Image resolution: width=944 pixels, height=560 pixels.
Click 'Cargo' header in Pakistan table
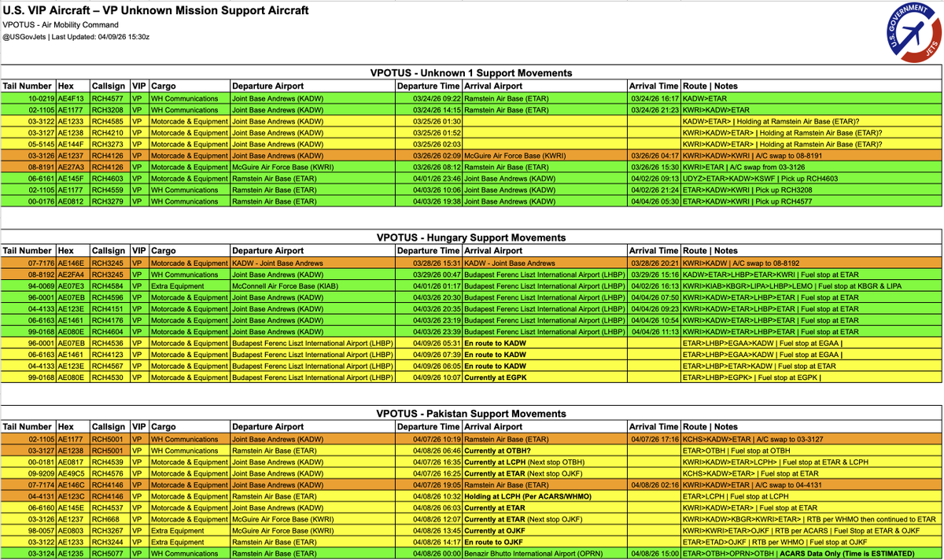(x=190, y=427)
